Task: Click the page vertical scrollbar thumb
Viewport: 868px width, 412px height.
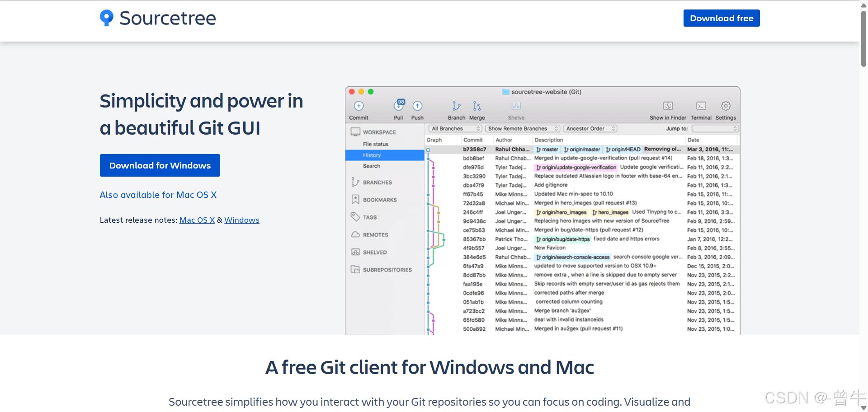Action: pyautogui.click(x=863, y=38)
